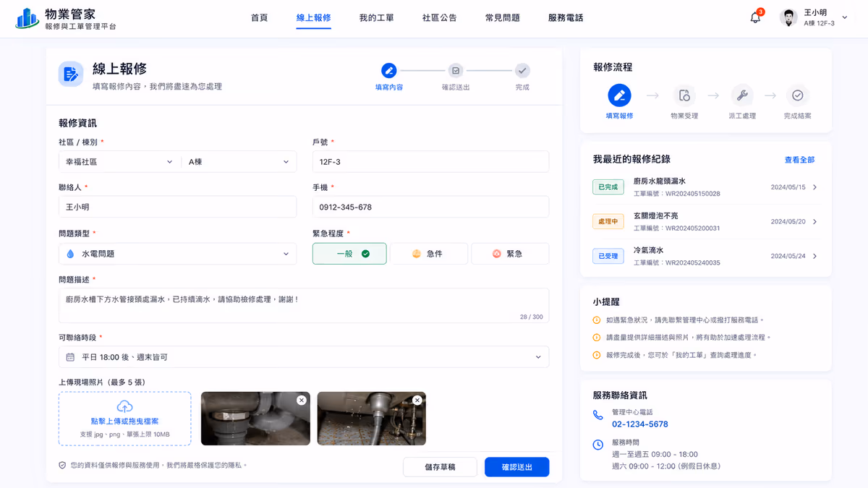Open 常見問題 nav item
Viewport: 868px width, 488px height.
(503, 18)
